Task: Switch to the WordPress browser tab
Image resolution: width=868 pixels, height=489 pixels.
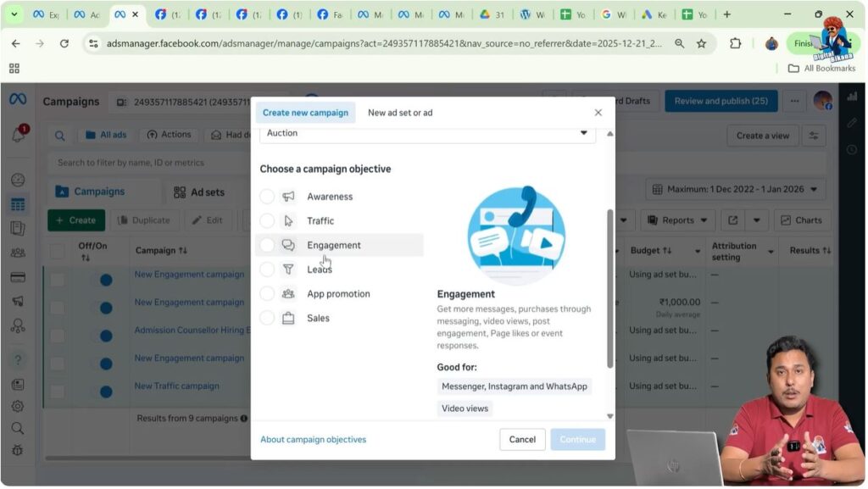Action: click(x=532, y=14)
